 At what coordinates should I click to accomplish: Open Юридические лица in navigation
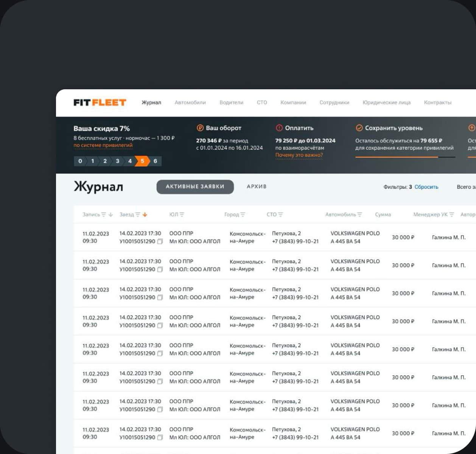tap(386, 103)
